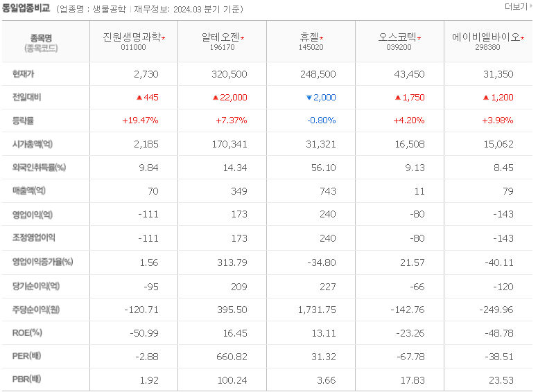Click the PER value -67.78
Screen dimensions: 538x392
click(410, 357)
